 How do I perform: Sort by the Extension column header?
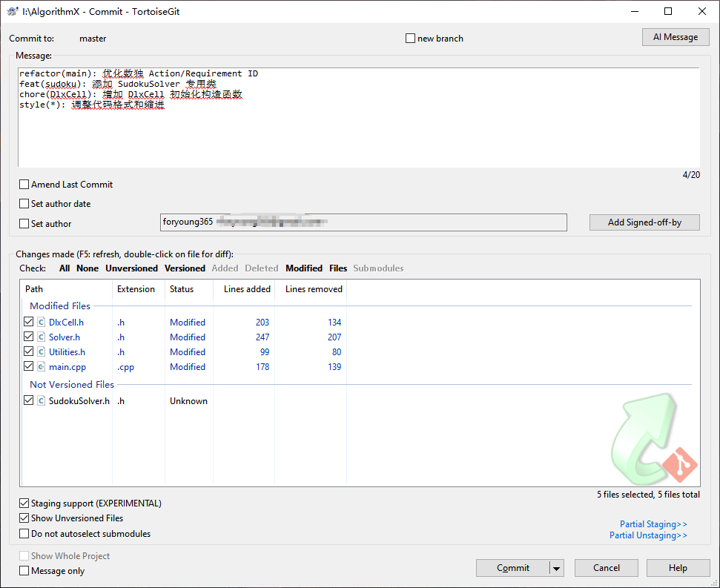tap(139, 289)
